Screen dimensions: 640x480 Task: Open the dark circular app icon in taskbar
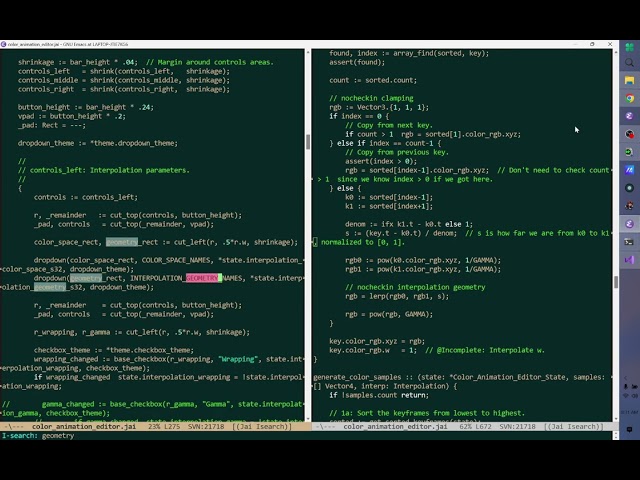(x=629, y=188)
